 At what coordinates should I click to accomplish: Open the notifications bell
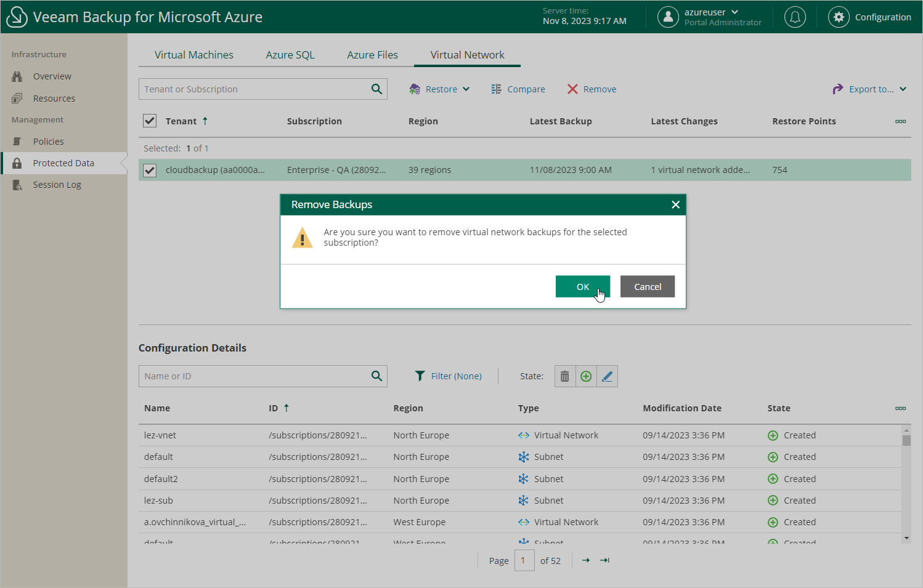pyautogui.click(x=795, y=17)
